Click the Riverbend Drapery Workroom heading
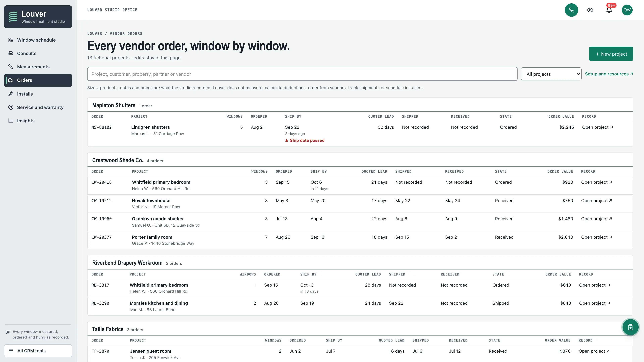Image resolution: width=644 pixels, height=362 pixels. click(x=127, y=263)
